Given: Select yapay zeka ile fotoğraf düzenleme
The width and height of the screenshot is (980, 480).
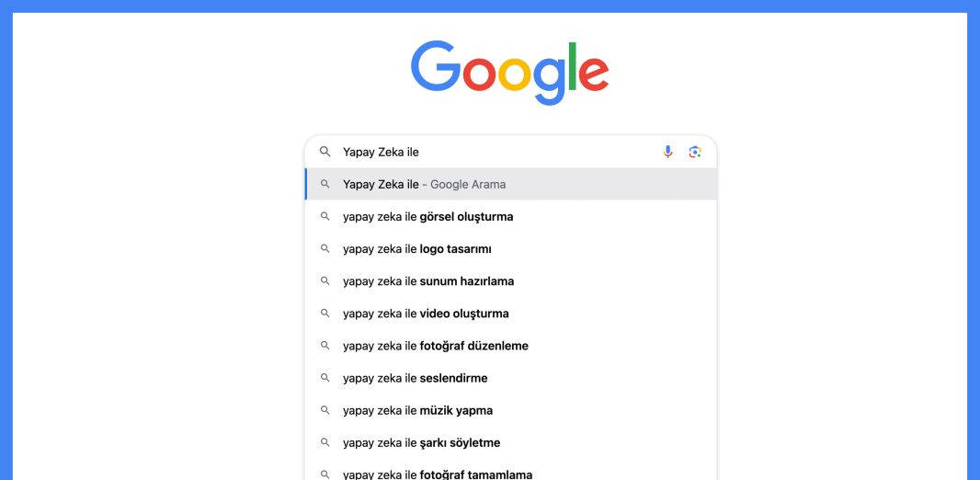Looking at the screenshot, I should tap(510, 346).
